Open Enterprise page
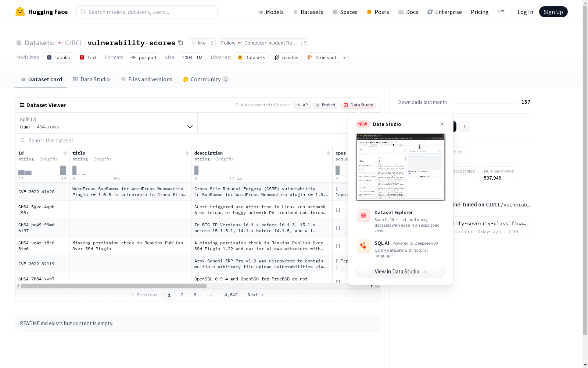This screenshot has width=588, height=368. coord(444,12)
